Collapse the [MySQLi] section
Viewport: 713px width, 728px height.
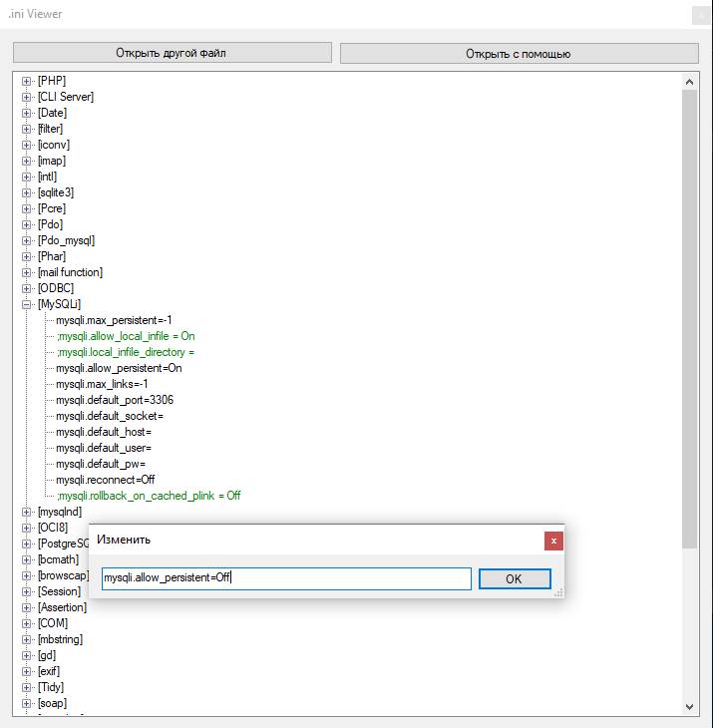[x=27, y=304]
